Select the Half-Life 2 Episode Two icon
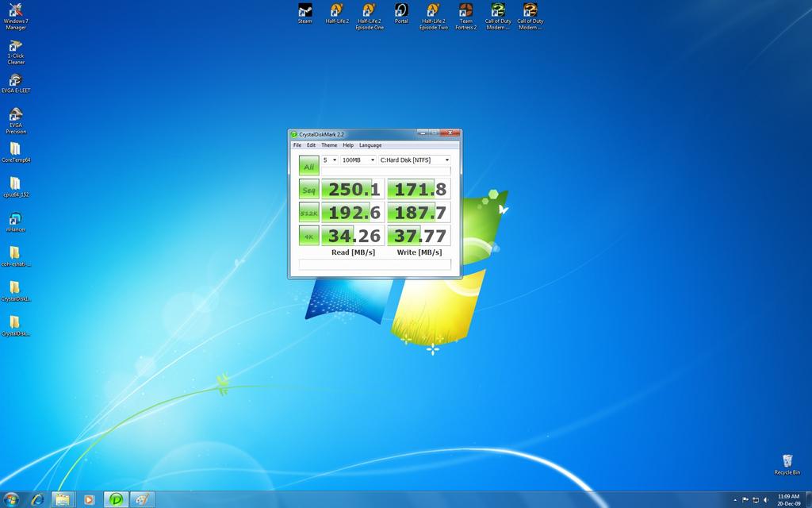This screenshot has width=812, height=508. 434,17
